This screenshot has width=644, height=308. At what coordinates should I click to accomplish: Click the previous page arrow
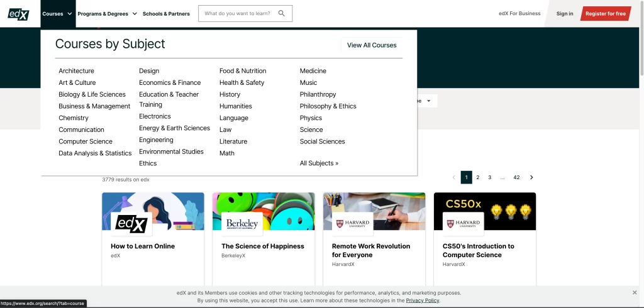tap(454, 177)
